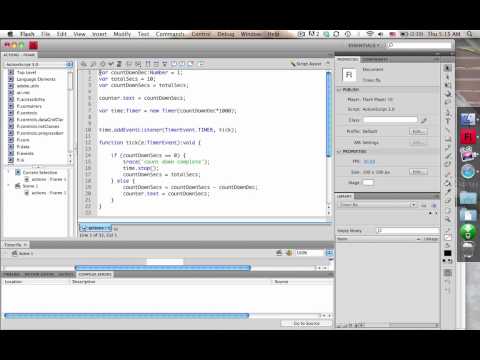Click the Check syntax icon
This screenshot has width=480, height=360.
[x=111, y=64]
